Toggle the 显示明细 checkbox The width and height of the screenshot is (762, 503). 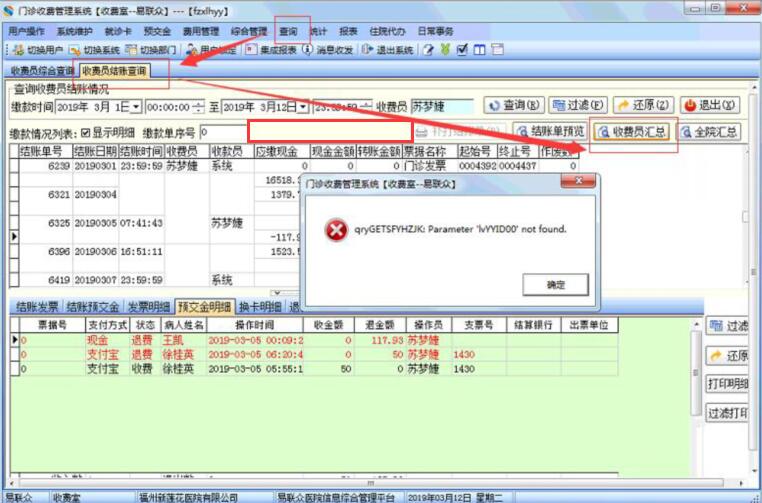tap(86, 133)
